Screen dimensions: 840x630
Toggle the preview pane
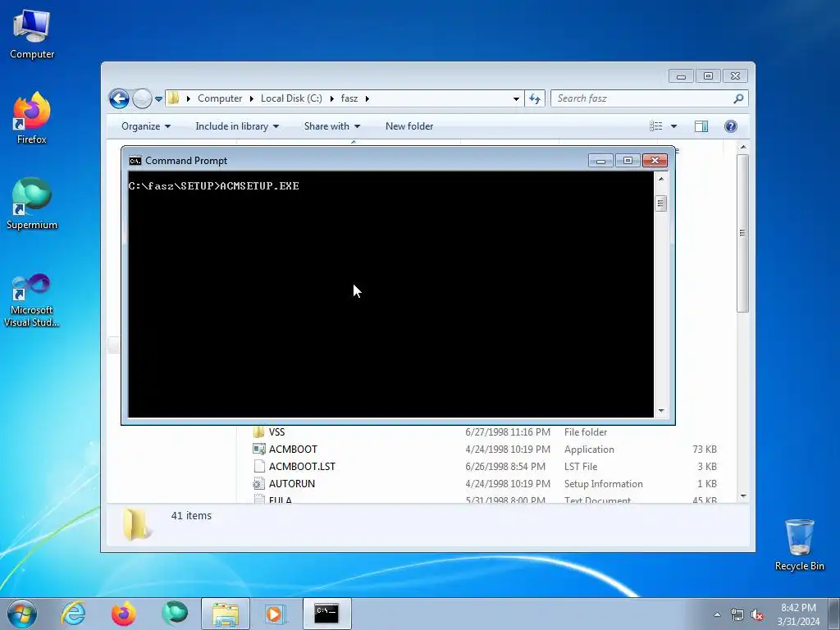pyautogui.click(x=701, y=126)
